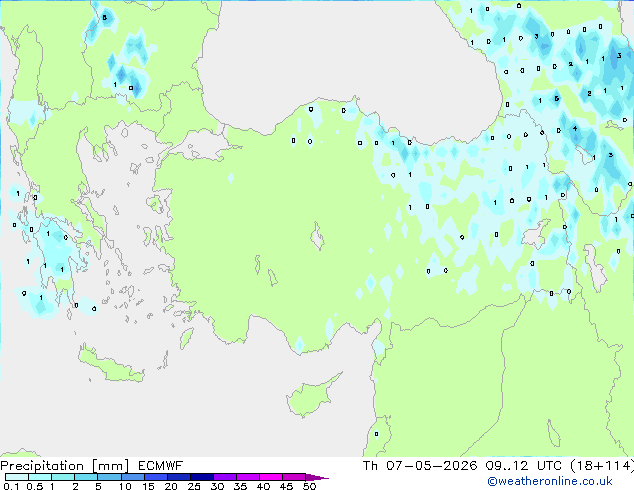Click the island of Crete on map
This screenshot has height=490, width=634.
(x=111, y=364)
